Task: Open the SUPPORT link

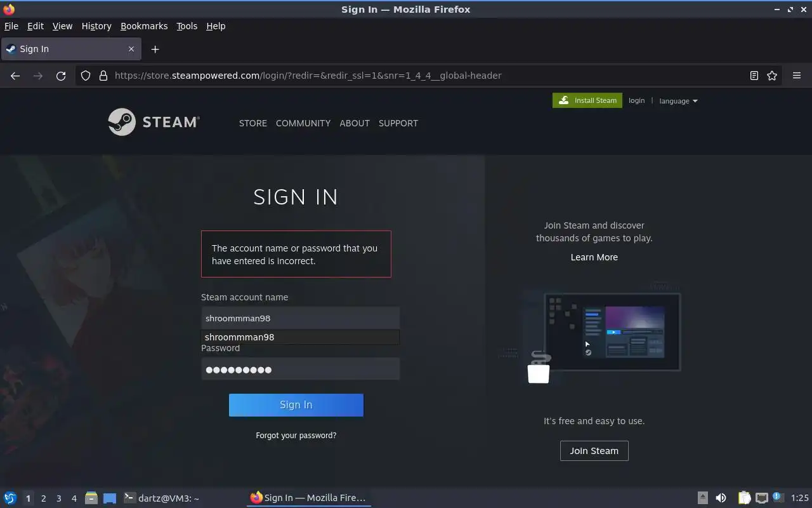Action: pos(398,123)
